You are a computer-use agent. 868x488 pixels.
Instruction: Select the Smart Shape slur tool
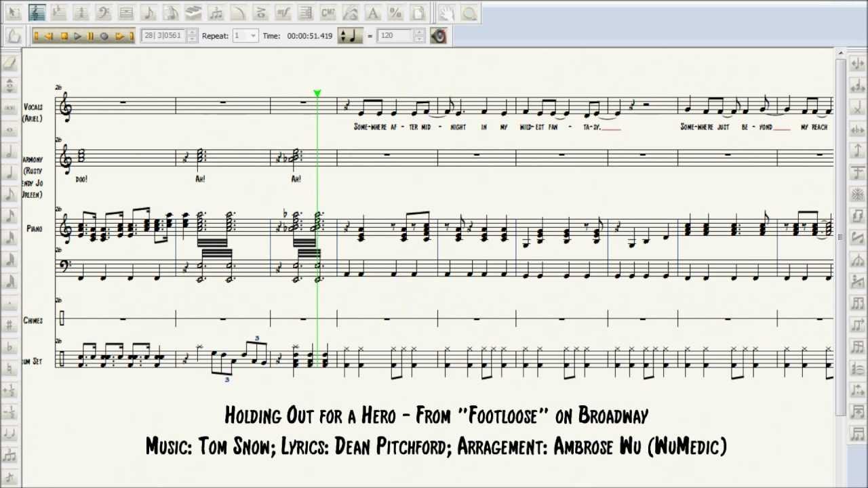[x=239, y=13]
